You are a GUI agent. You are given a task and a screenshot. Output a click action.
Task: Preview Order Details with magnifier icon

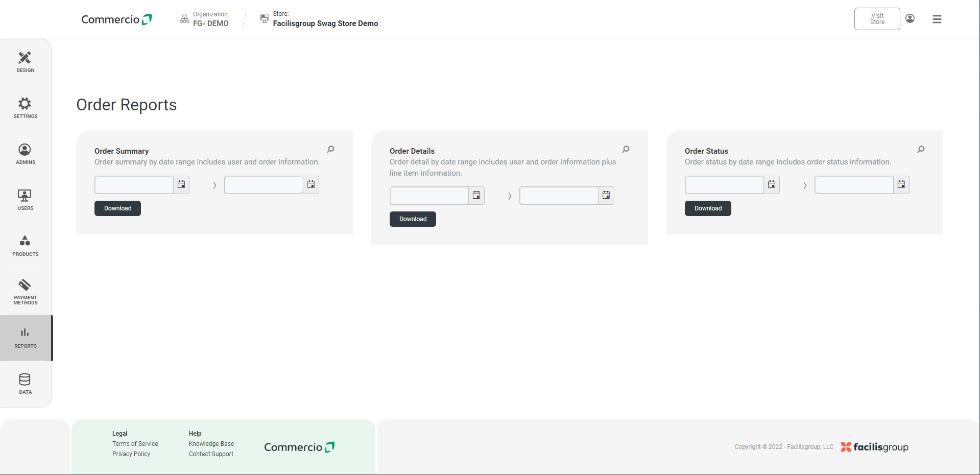click(626, 149)
